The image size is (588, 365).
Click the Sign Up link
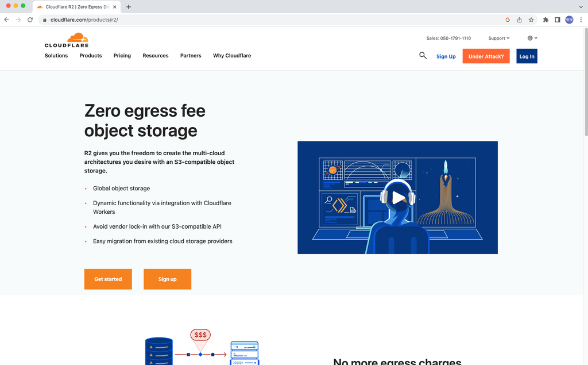pyautogui.click(x=446, y=56)
